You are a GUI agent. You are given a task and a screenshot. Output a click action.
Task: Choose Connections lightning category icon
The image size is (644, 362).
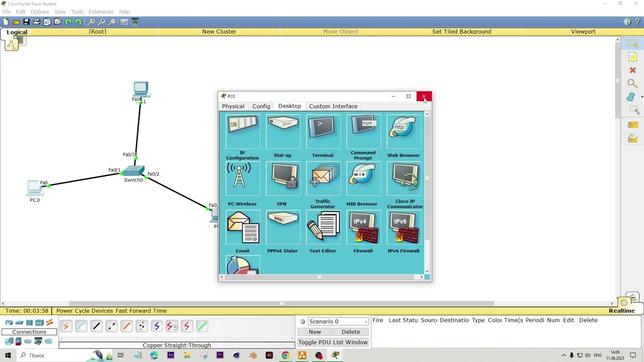pyautogui.click(x=49, y=322)
